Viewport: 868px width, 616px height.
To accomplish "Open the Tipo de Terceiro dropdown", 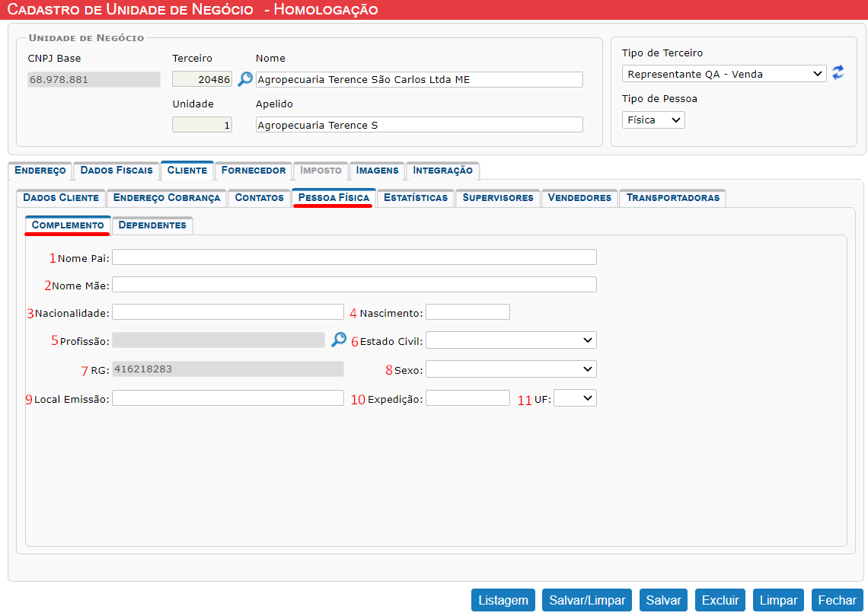I will click(x=724, y=74).
